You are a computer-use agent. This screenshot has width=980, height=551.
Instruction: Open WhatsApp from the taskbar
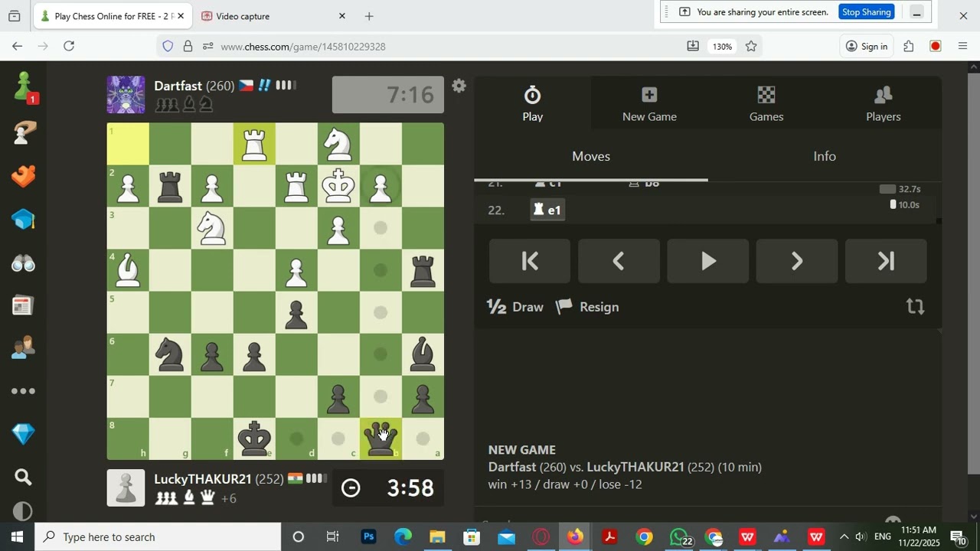[x=679, y=537]
